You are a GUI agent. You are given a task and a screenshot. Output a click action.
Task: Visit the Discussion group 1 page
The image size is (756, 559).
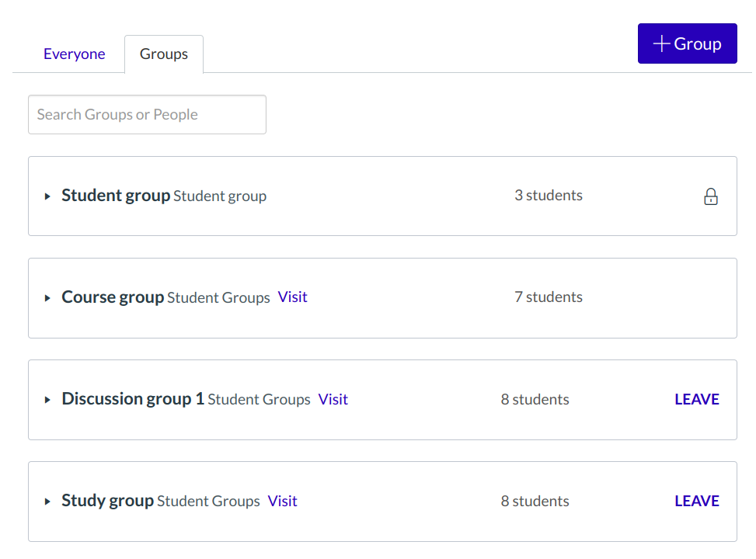tap(333, 399)
